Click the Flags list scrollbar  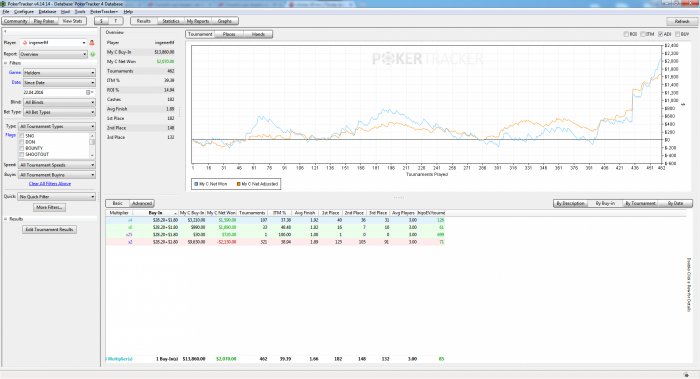(92, 145)
